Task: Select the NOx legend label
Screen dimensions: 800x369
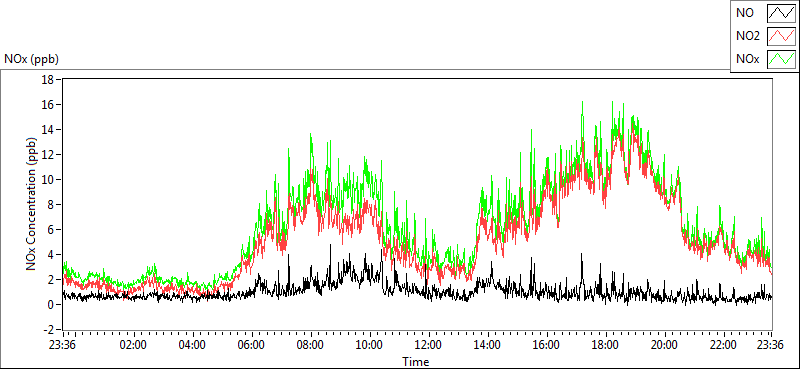Action: click(747, 59)
